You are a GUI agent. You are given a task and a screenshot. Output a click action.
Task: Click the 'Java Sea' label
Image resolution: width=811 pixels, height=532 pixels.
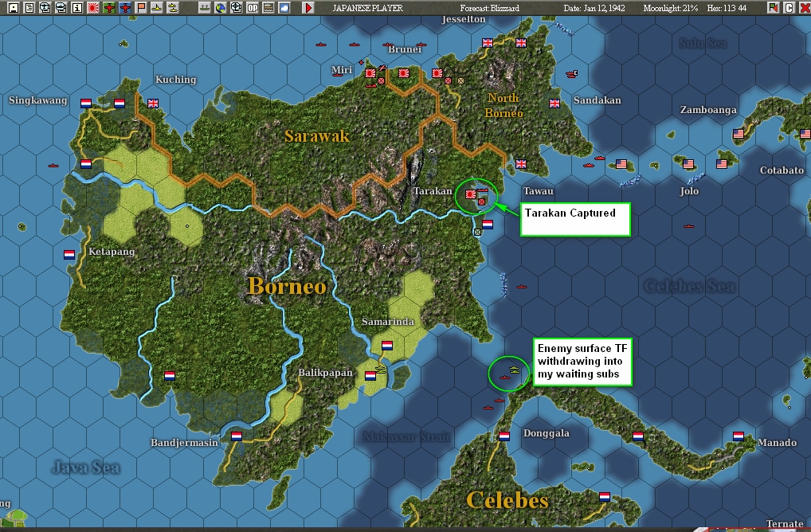click(x=86, y=467)
